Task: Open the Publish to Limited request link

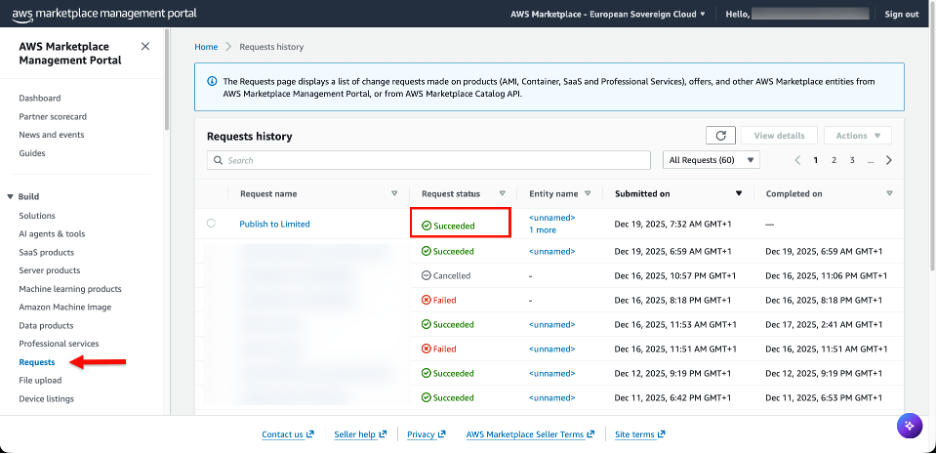Action: (x=275, y=224)
